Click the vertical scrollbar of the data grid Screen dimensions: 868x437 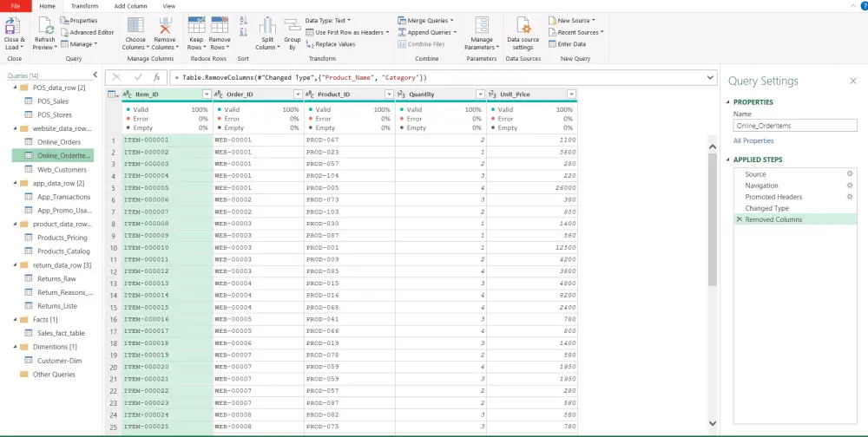(x=713, y=219)
